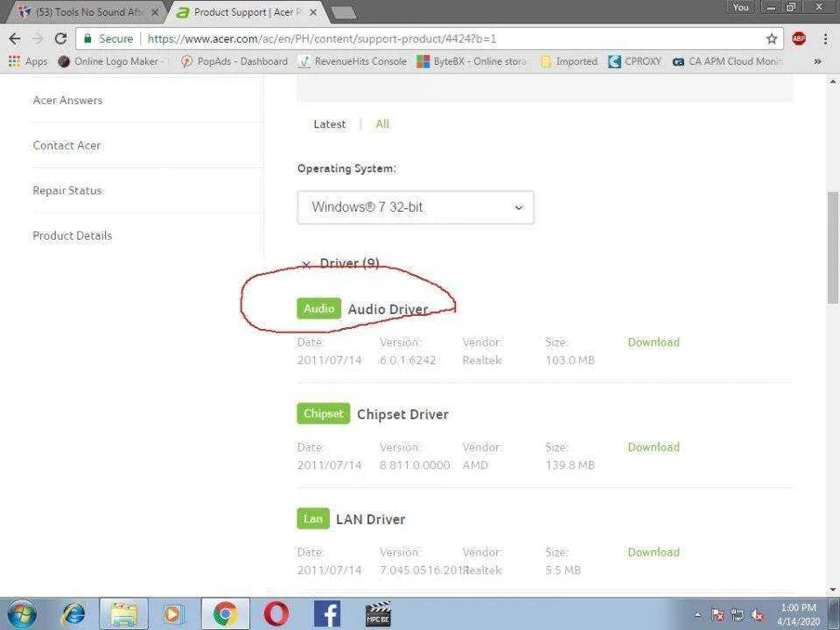Open the network tray icon
This screenshot has height=630, width=840.
tap(738, 615)
